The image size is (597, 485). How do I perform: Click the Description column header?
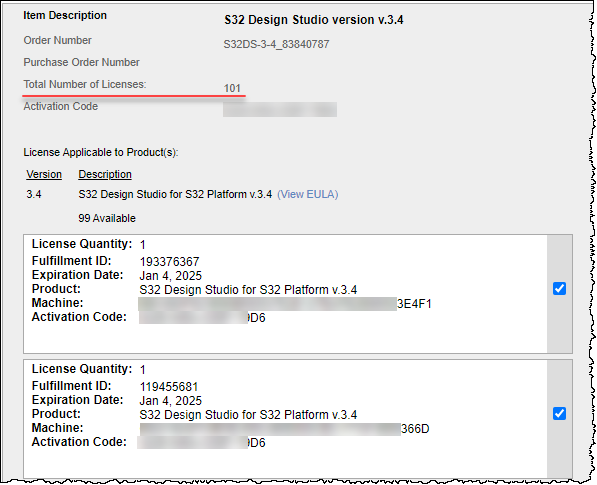pyautogui.click(x=105, y=174)
